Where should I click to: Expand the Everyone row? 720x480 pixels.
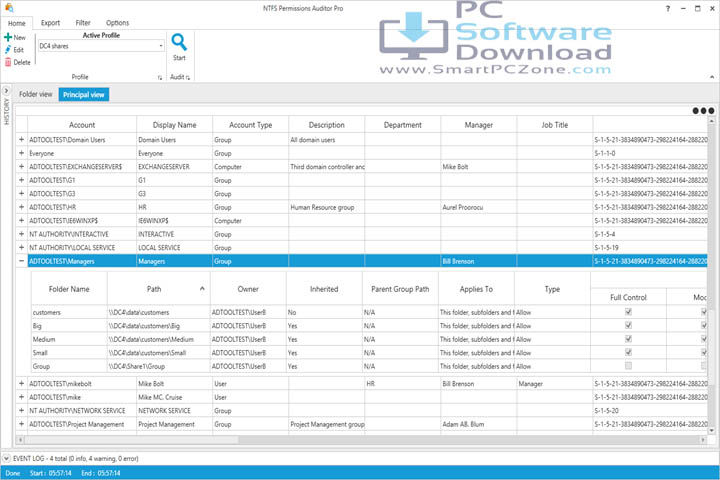[22, 153]
